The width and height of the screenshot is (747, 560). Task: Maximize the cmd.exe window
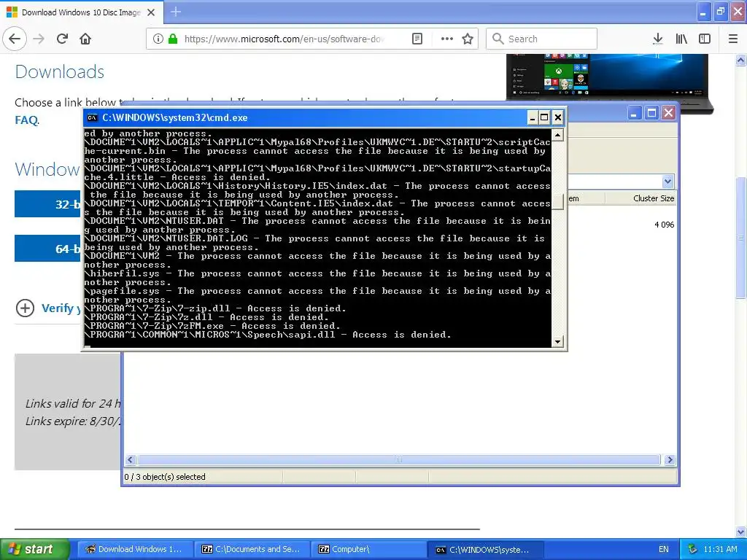[x=544, y=117]
